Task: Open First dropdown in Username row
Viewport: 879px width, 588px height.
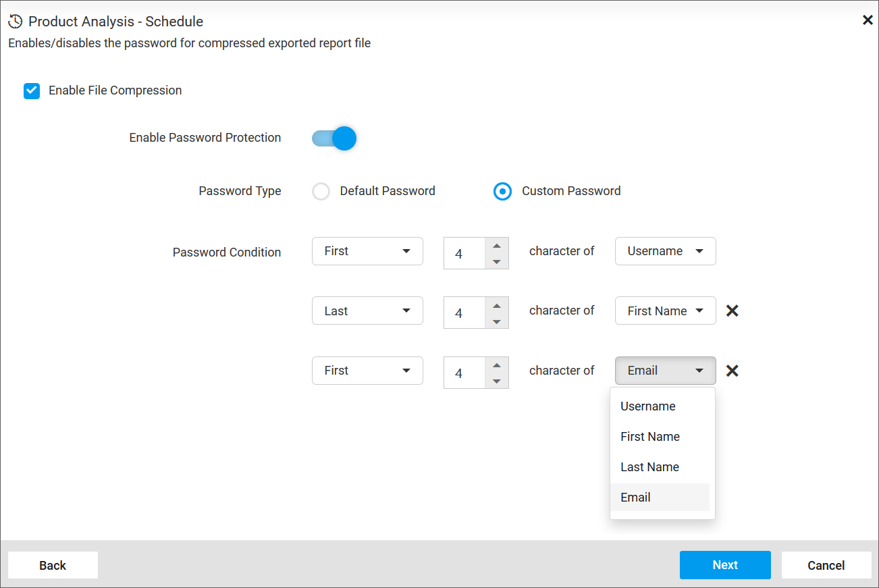Action: pyautogui.click(x=367, y=251)
